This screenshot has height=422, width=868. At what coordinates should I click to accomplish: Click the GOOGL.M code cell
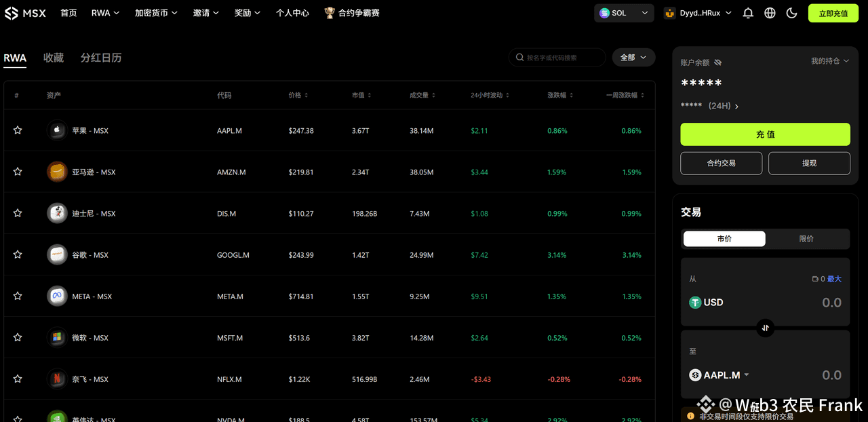tap(233, 255)
